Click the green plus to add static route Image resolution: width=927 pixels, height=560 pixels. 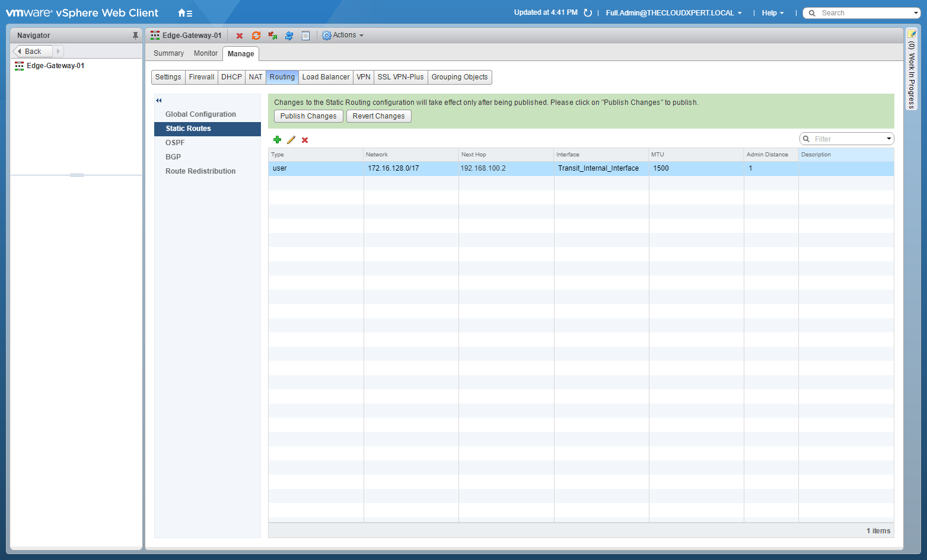(x=277, y=140)
